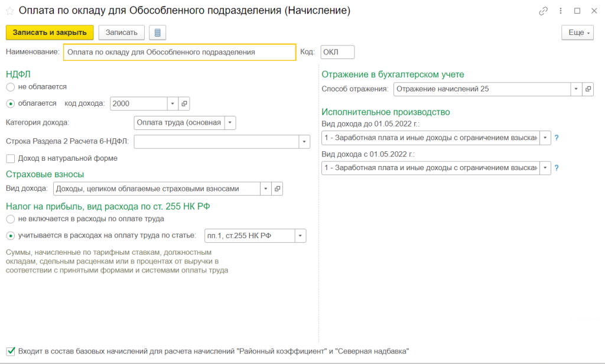Expand Строка Раздела 2 Расчета 6-НДФЛ dropdown

[304, 142]
